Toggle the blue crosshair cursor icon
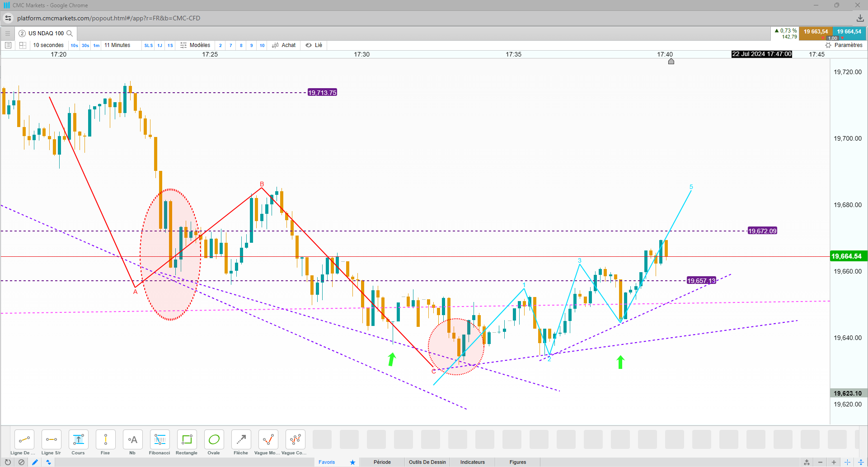This screenshot has width=868, height=467. [x=847, y=462]
